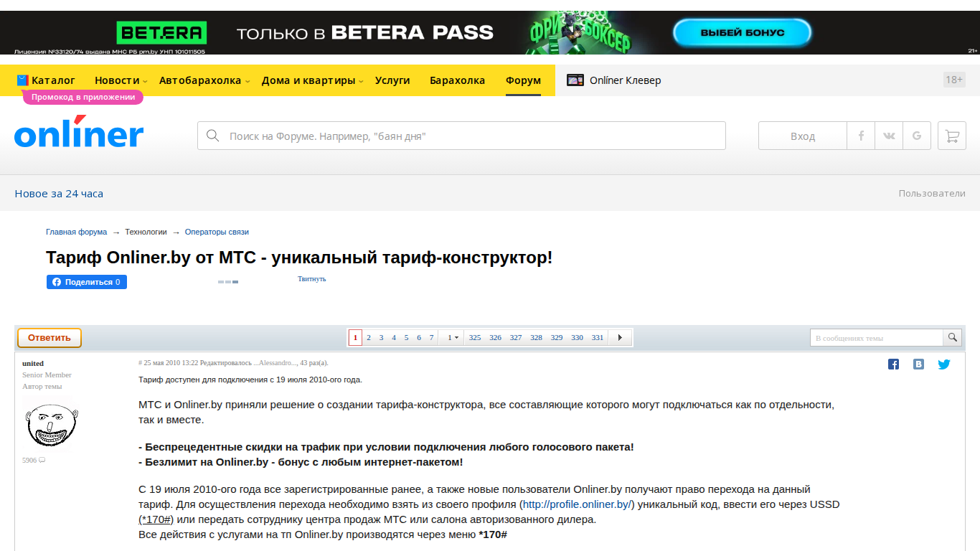Open the Onliner Клевер link
The width and height of the screenshot is (980, 551).
point(625,80)
